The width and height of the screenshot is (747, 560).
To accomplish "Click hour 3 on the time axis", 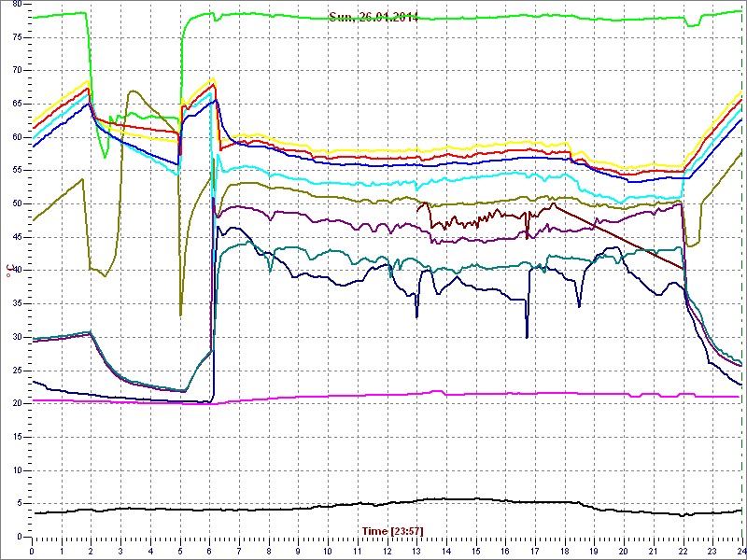I will click(121, 550).
